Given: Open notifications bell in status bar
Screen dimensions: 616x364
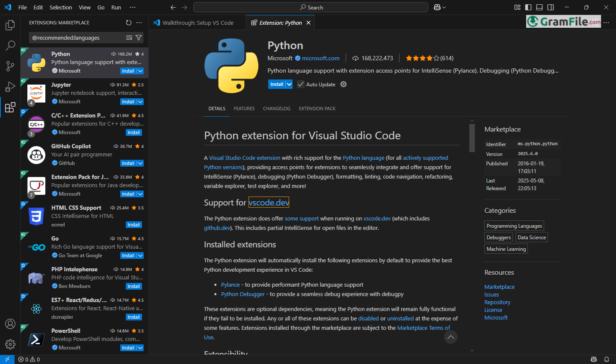Looking at the screenshot, I should 606,359.
